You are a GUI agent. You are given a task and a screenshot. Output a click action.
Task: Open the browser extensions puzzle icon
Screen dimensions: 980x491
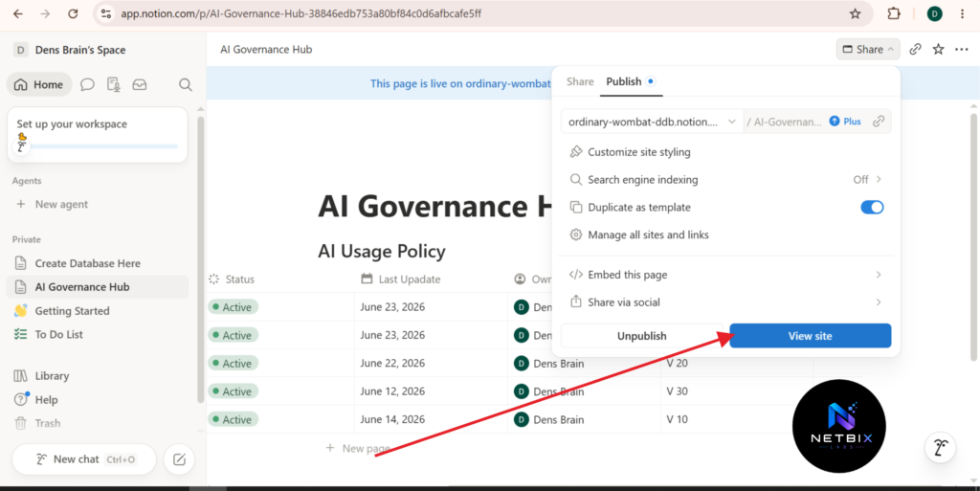click(894, 13)
